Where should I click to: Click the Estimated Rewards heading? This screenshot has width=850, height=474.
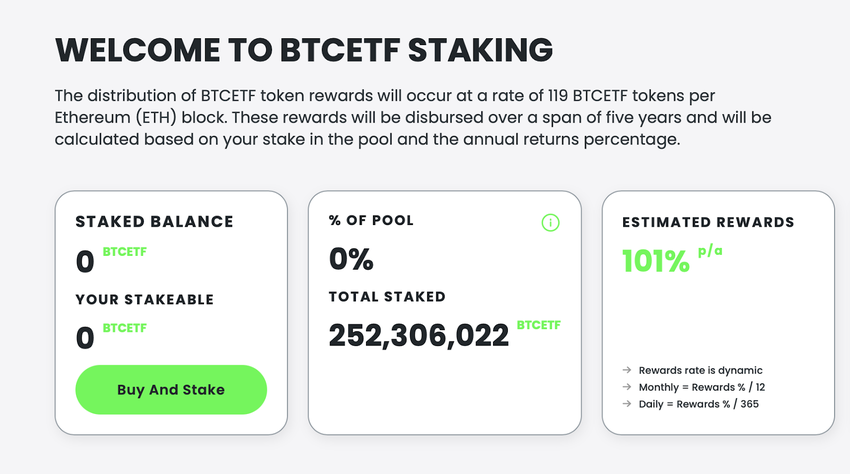708,222
